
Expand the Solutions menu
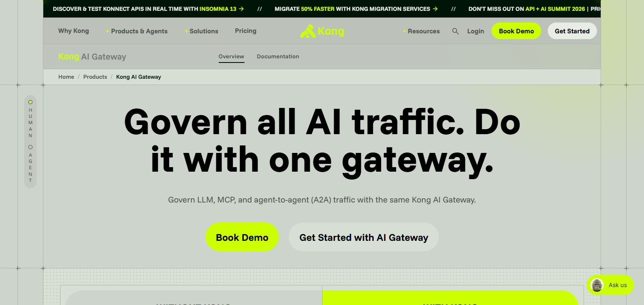(201, 31)
